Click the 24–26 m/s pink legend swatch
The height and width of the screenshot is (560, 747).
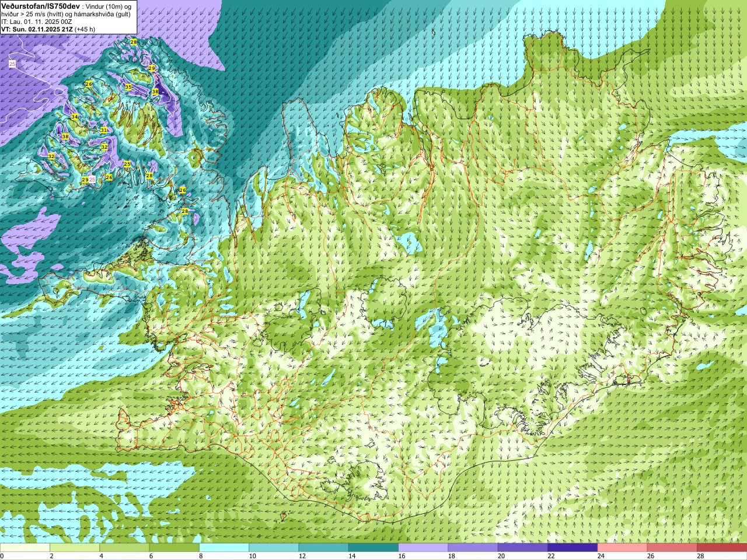623,548
